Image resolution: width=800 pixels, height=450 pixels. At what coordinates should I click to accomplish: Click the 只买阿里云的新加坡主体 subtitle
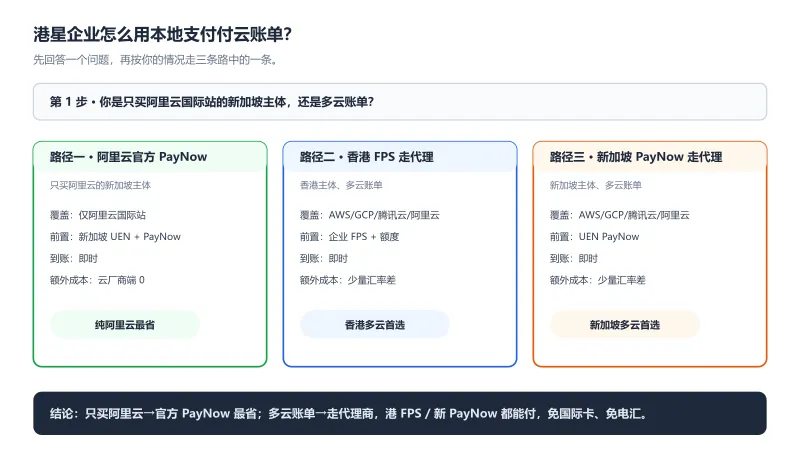pos(101,185)
